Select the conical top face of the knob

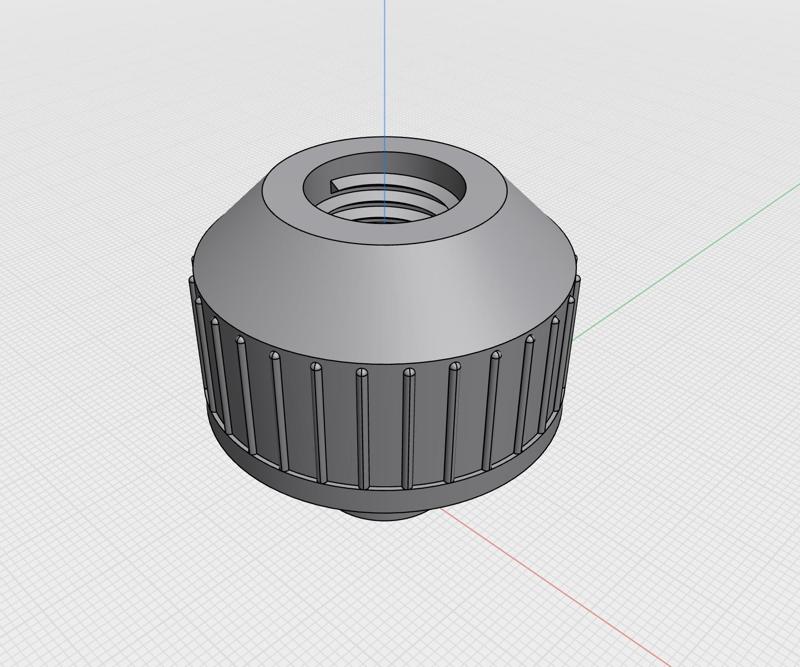pyautogui.click(x=383, y=286)
